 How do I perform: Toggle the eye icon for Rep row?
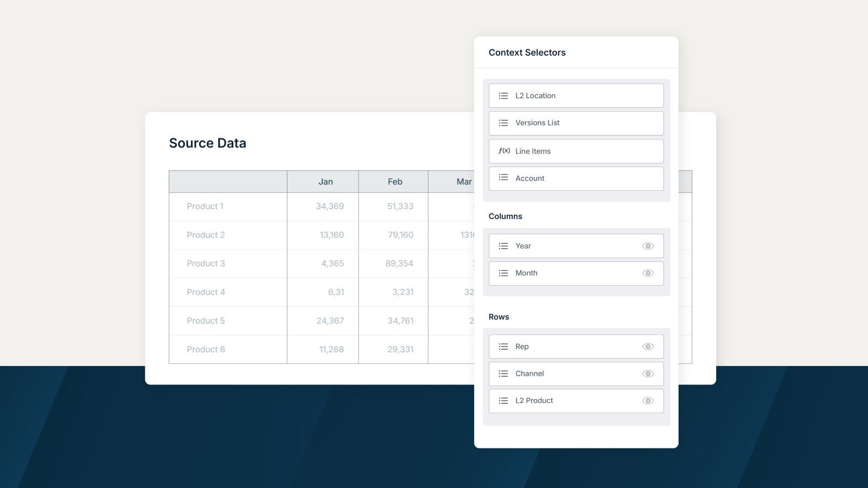[x=648, y=346]
